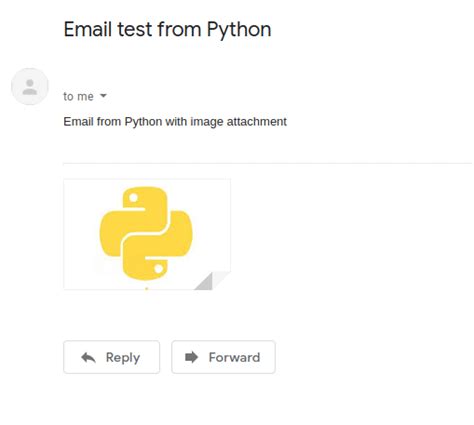The image size is (474, 425).
Task: Click the "to me" recipient text
Action: coord(78,96)
